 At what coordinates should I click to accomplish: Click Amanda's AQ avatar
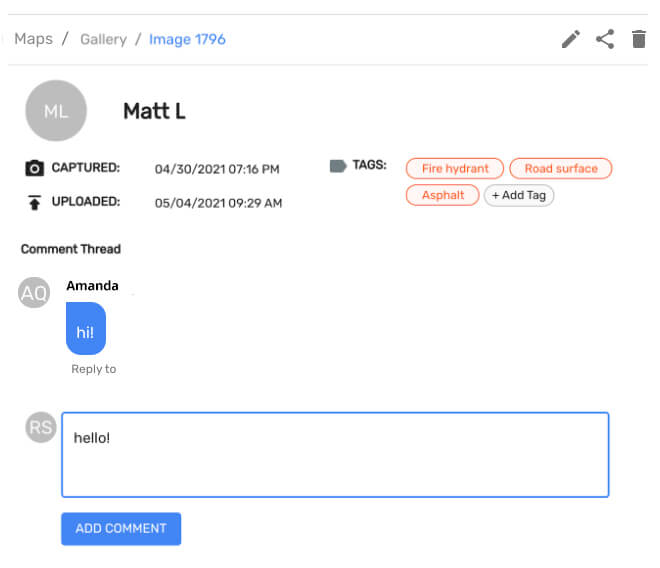34,293
